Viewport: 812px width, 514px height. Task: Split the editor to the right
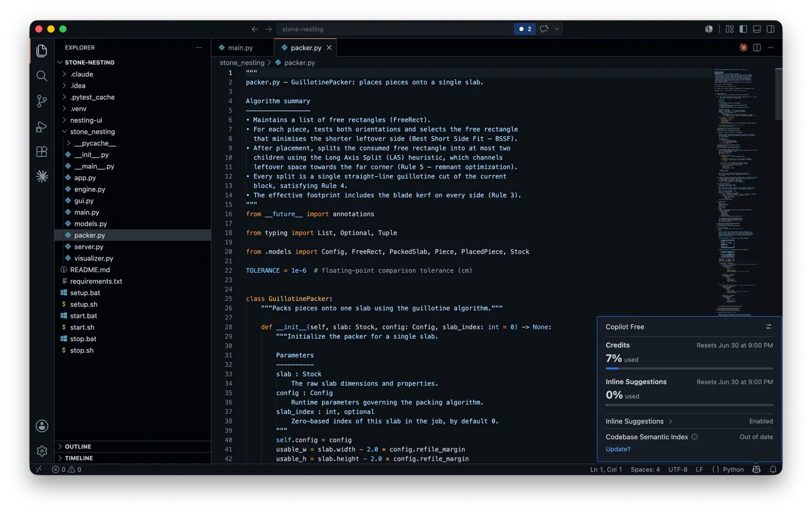coord(757,48)
